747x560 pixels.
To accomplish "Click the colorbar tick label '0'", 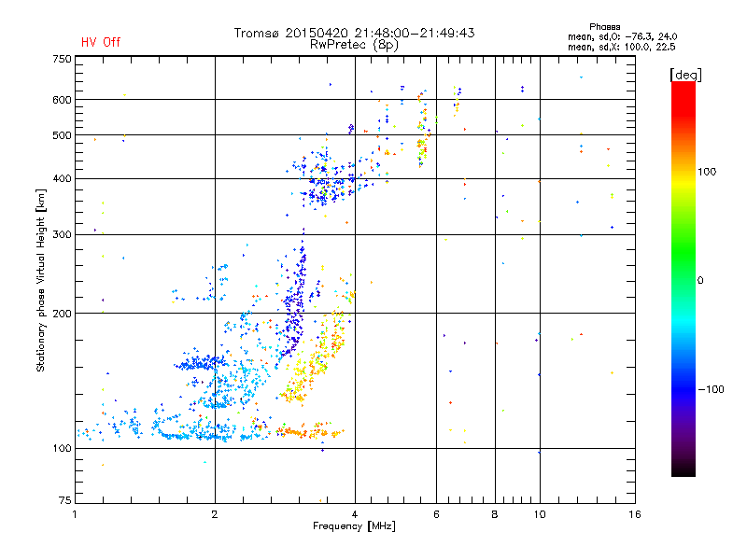I will pyautogui.click(x=700, y=281).
